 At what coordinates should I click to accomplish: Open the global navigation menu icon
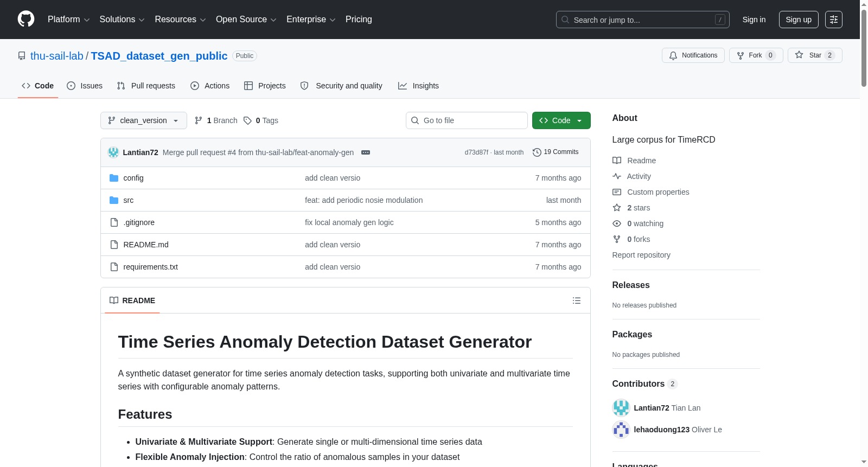click(834, 20)
